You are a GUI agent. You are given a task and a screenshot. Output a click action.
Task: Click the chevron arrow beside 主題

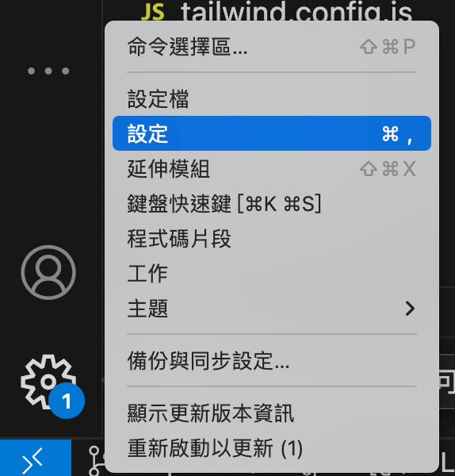(410, 309)
